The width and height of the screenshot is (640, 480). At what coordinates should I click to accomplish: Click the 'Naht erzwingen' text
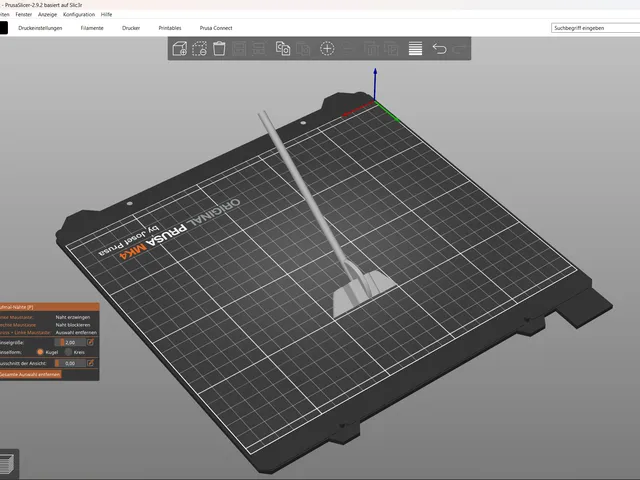click(73, 317)
